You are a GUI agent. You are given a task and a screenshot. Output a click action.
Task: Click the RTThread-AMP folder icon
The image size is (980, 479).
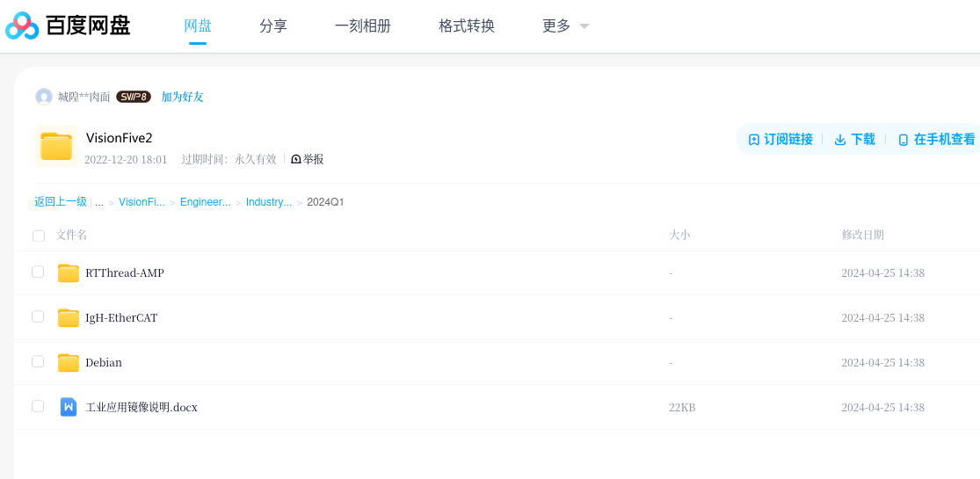pos(69,273)
